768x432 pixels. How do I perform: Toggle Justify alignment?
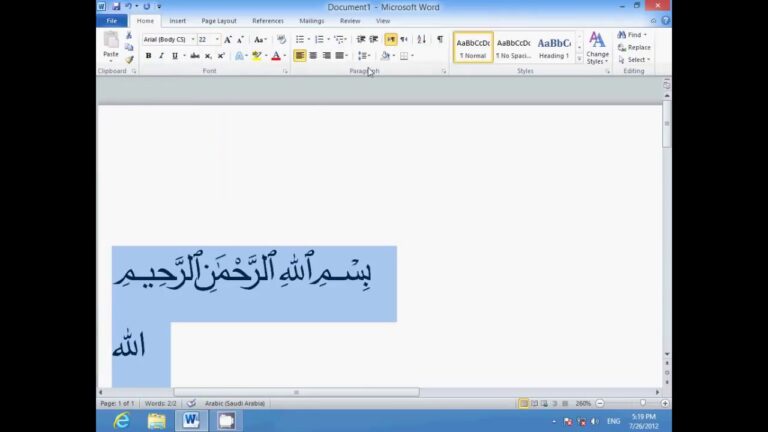(339, 56)
